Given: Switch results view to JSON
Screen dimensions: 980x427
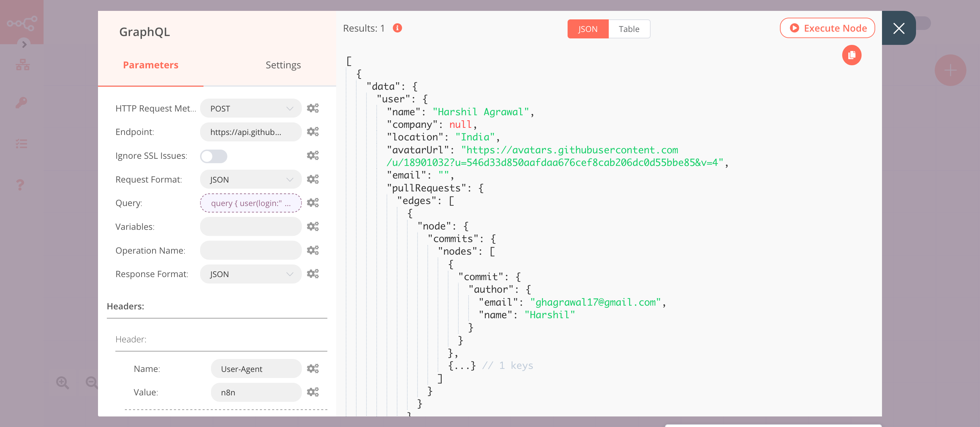Looking at the screenshot, I should click(x=587, y=29).
